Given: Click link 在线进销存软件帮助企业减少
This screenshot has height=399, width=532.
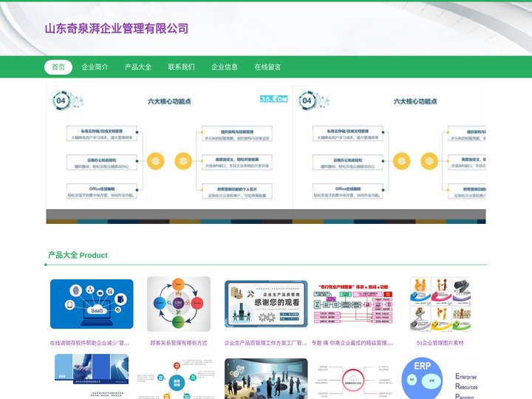Looking at the screenshot, I should 89,343.
